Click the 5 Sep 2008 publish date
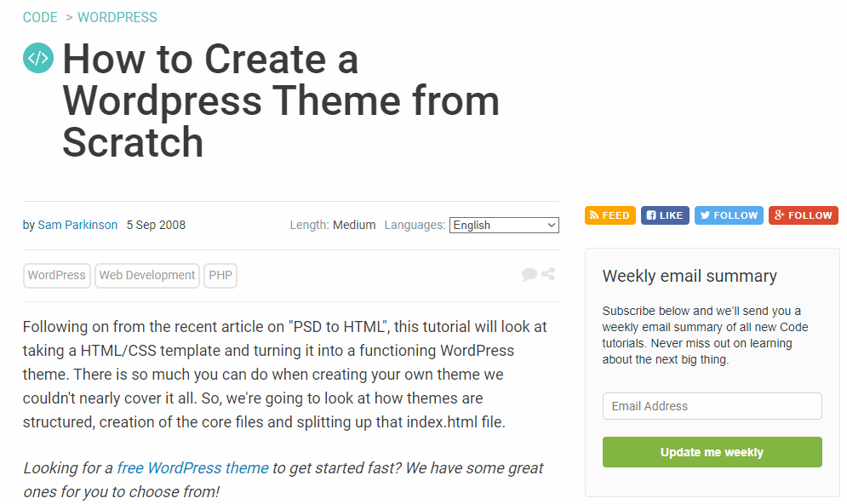 tap(156, 225)
